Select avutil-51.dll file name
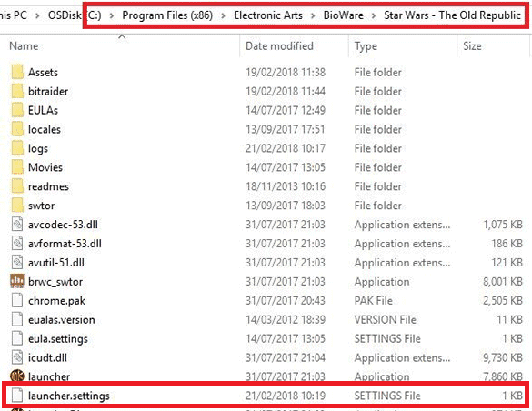 [x=56, y=262]
